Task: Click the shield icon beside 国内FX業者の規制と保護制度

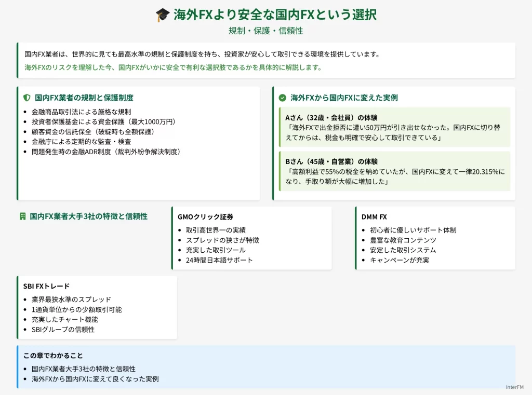Action: pos(27,98)
